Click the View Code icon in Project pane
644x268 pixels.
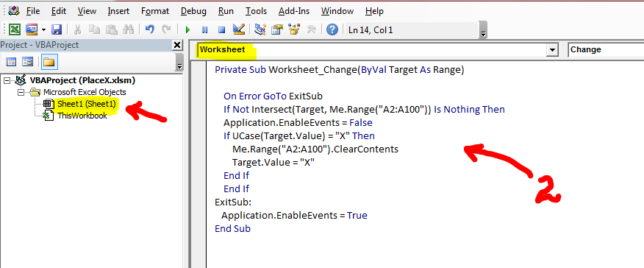[11, 62]
